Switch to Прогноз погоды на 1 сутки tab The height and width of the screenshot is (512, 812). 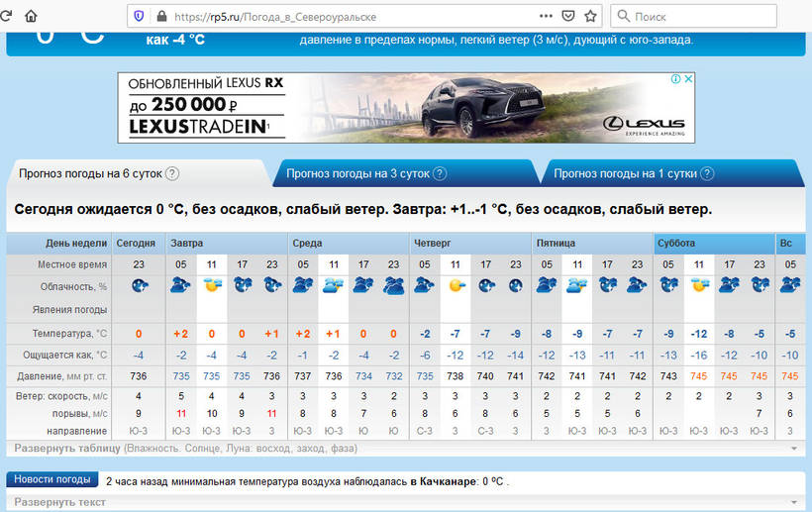624,173
